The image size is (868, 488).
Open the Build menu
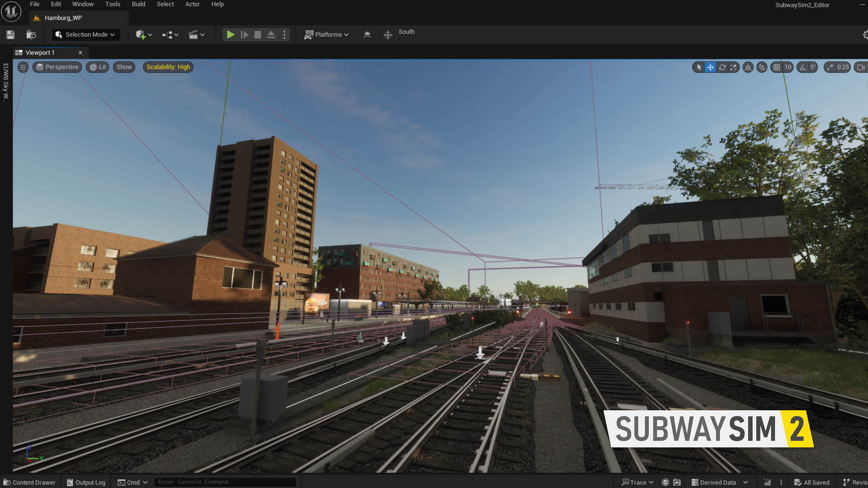(138, 4)
